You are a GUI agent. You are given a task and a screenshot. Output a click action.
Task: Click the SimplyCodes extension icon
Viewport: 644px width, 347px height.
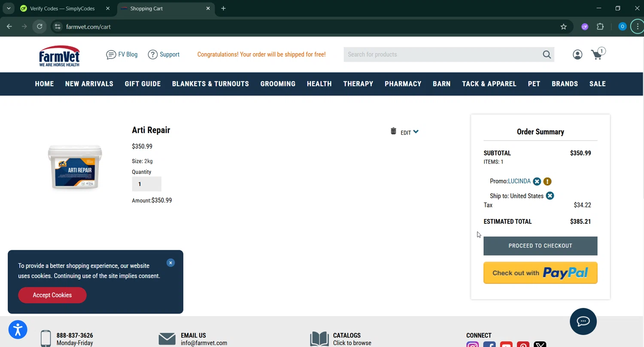pos(585,27)
